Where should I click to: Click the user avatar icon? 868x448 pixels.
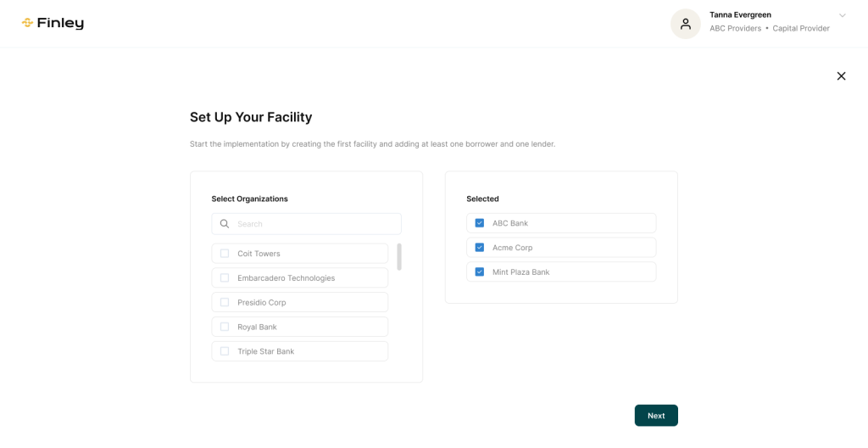[685, 24]
